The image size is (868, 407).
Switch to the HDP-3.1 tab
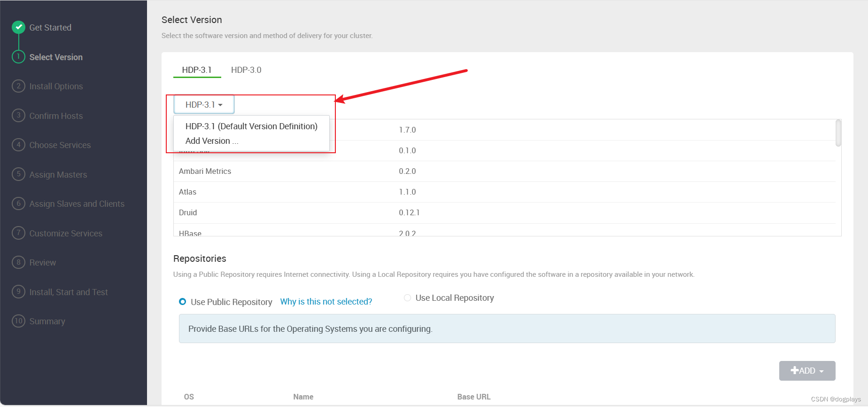pyautogui.click(x=197, y=70)
